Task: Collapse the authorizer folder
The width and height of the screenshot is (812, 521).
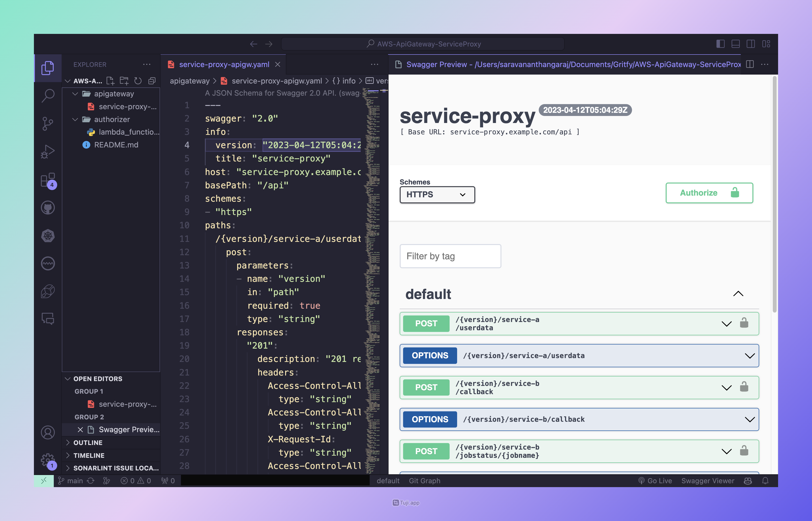Action: [x=75, y=119]
